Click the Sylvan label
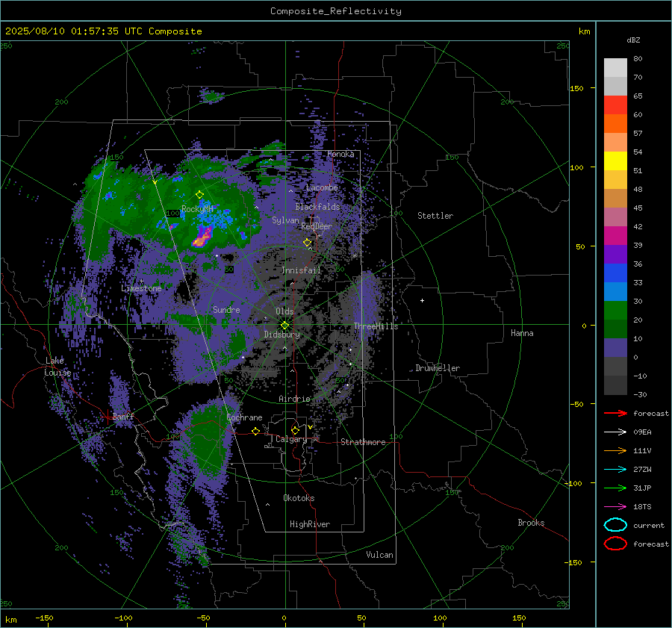Image resolution: width=672 pixels, height=628 pixels. tap(285, 220)
